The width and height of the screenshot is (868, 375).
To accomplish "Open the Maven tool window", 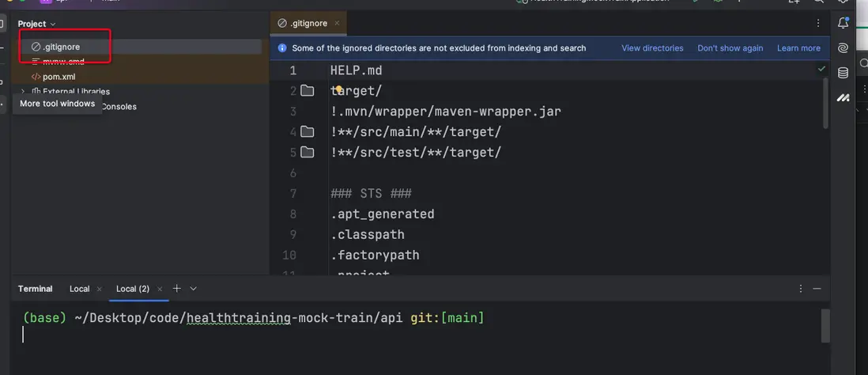I will click(x=843, y=97).
